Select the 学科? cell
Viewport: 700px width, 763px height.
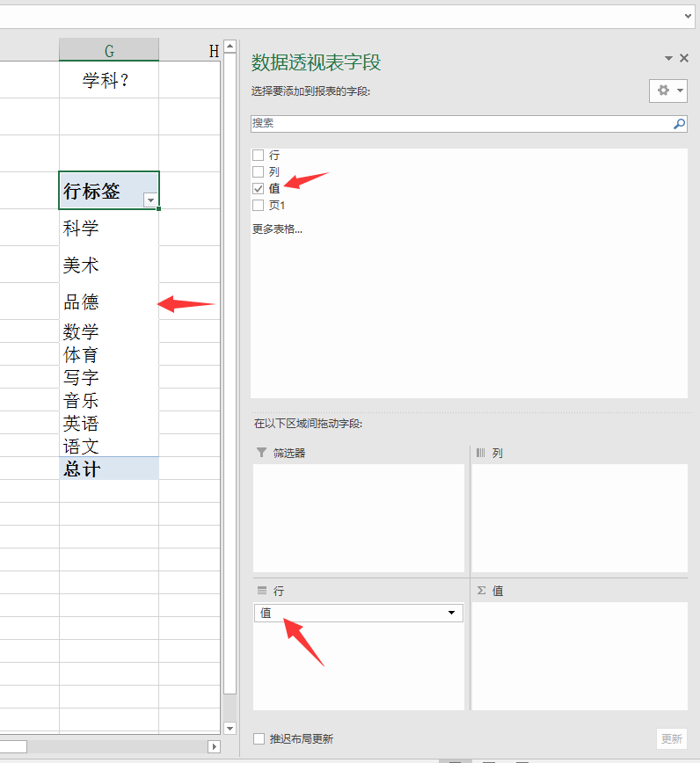click(109, 80)
